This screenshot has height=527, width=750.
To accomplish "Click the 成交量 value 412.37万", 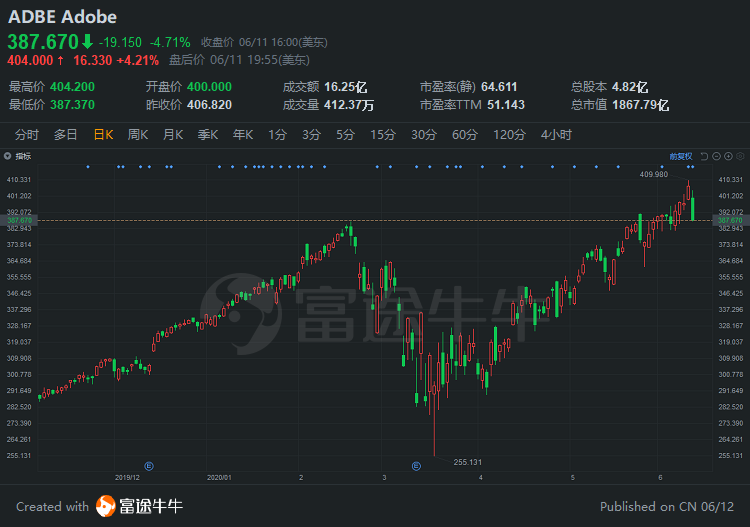I will (x=349, y=105).
